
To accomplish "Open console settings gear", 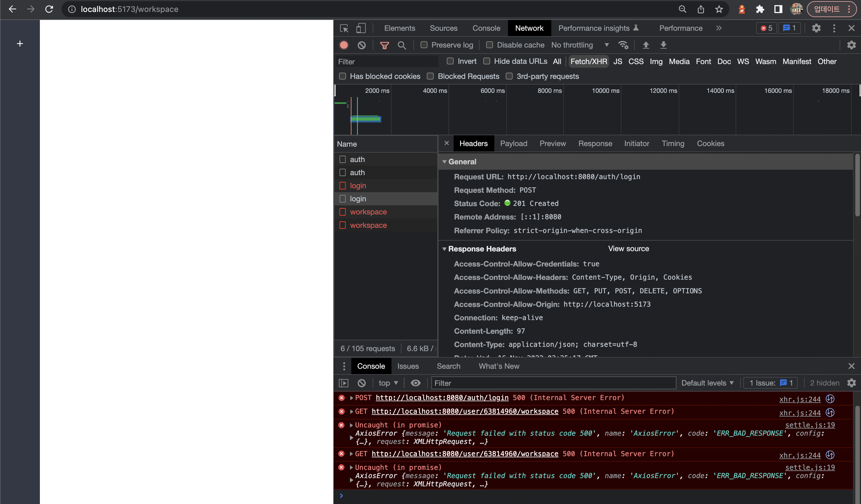I will coord(851,383).
